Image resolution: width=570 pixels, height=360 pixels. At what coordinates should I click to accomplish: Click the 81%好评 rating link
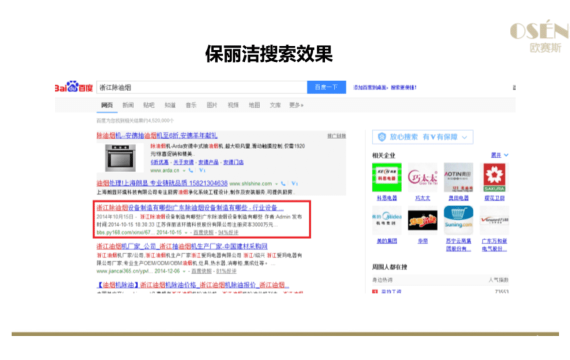(226, 272)
